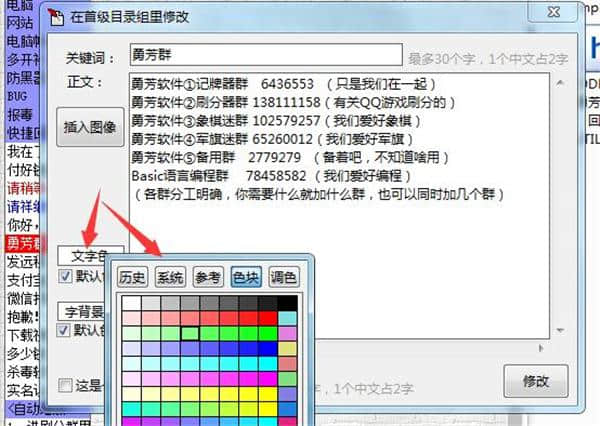Pick the pure red swatch
600x426 pixels.
[x=268, y=318]
